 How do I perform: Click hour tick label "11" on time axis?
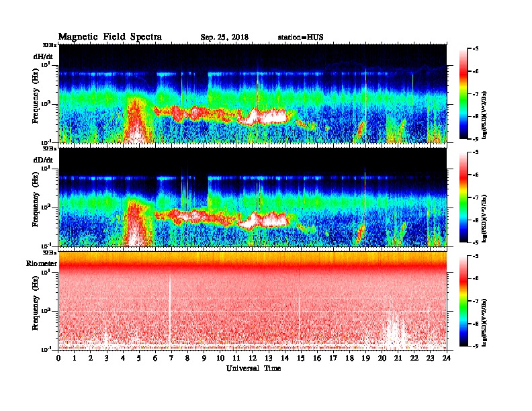[236, 358]
